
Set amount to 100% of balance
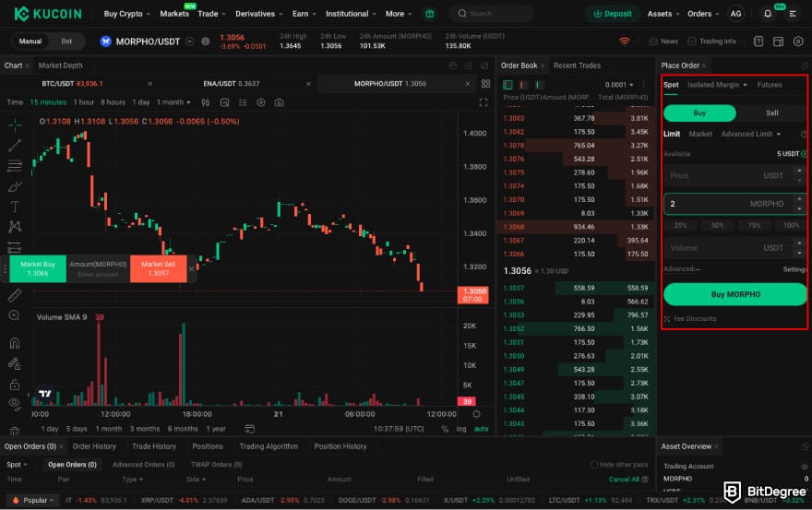tap(791, 225)
